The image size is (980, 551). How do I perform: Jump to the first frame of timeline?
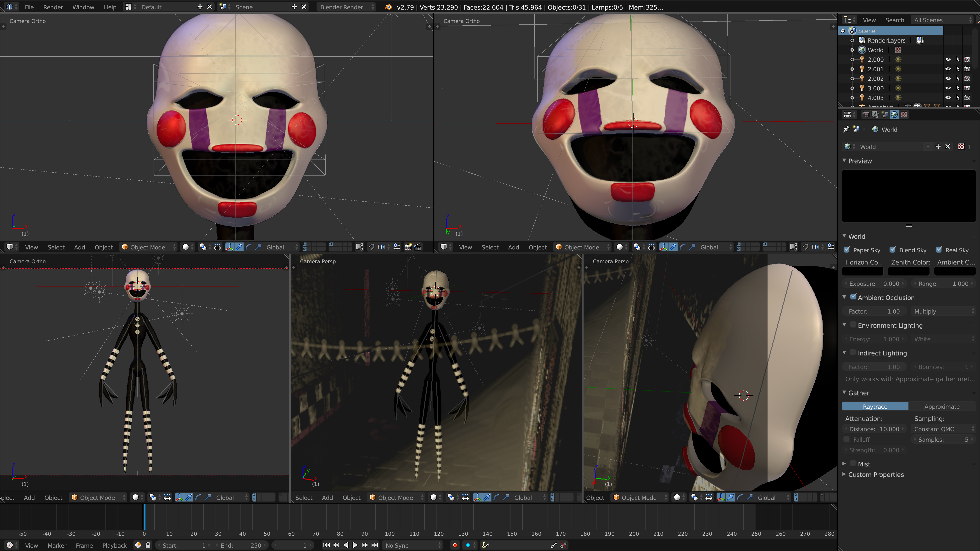(x=326, y=545)
